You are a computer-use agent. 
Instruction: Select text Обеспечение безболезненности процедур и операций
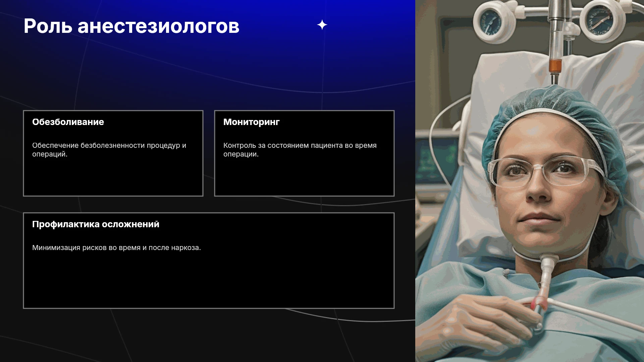[109, 150]
